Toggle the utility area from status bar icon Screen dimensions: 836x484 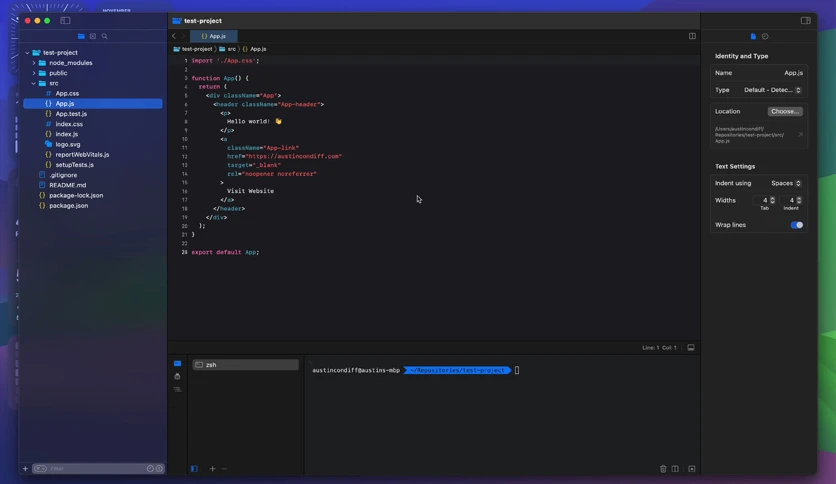(x=691, y=348)
